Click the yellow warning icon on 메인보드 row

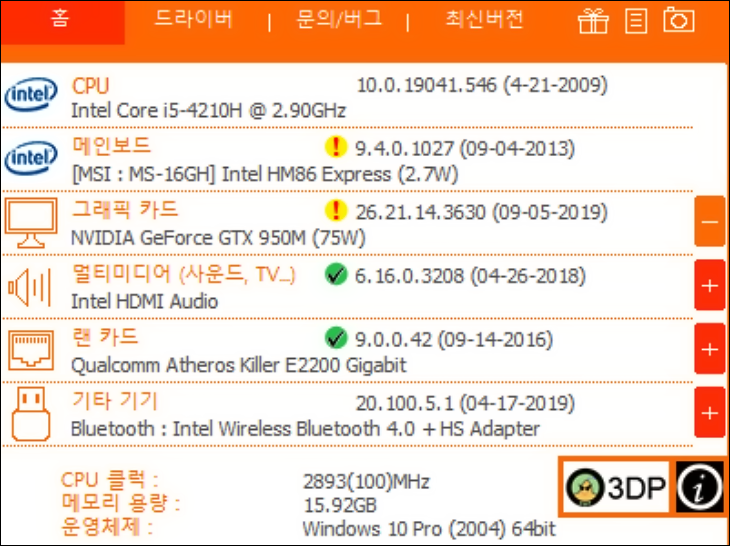pos(336,147)
